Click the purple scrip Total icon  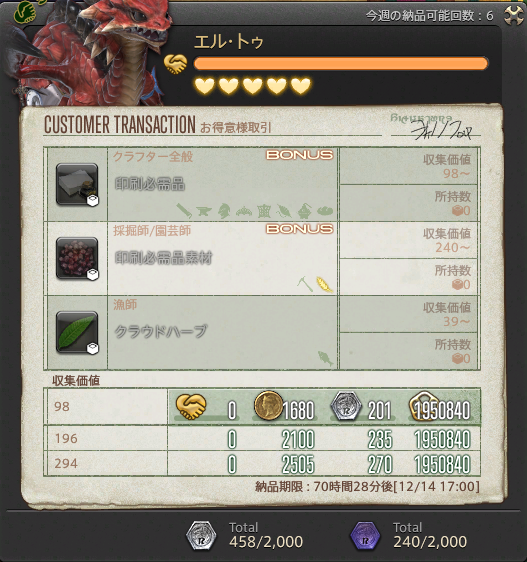[x=365, y=536]
